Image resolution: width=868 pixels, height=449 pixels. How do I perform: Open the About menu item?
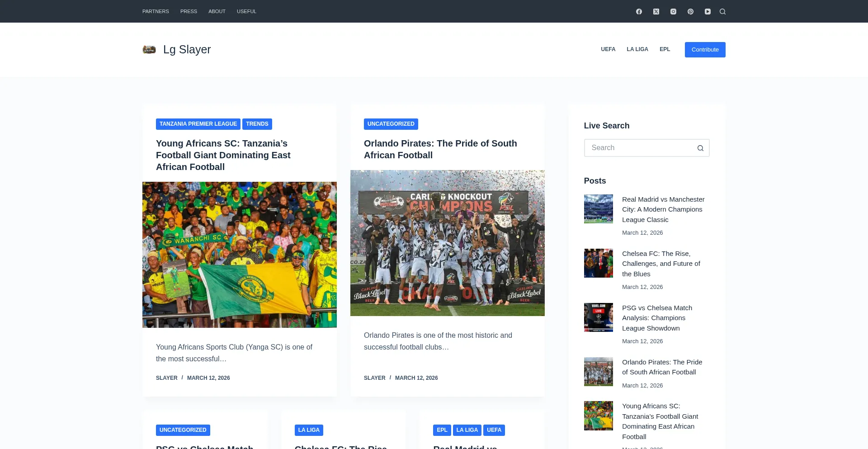click(x=217, y=11)
